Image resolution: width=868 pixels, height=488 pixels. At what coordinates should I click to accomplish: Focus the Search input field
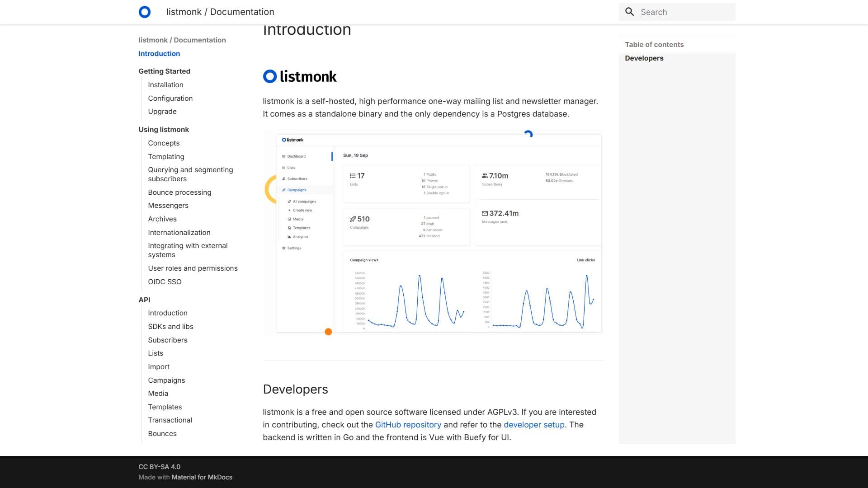point(677,12)
